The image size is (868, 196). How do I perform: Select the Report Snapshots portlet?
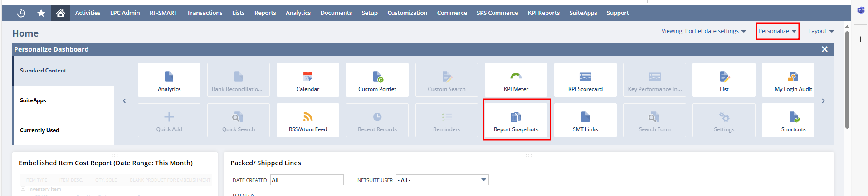tap(516, 120)
